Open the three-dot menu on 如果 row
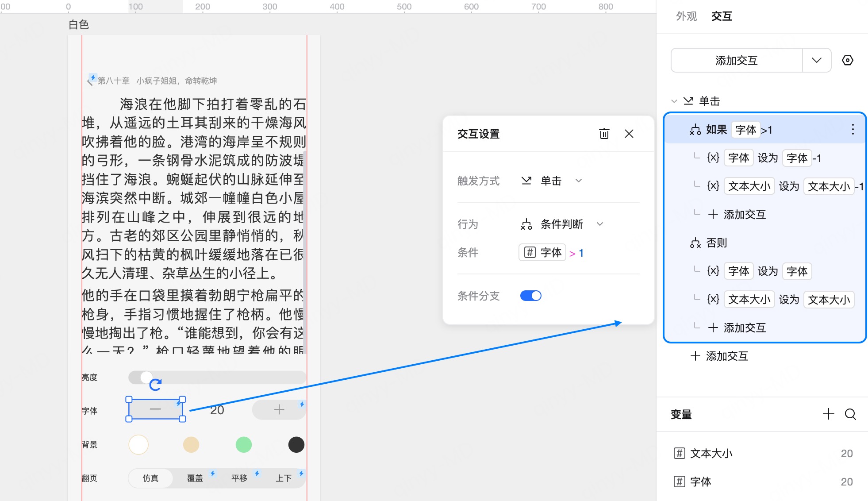Image resolution: width=868 pixels, height=501 pixels. click(853, 130)
